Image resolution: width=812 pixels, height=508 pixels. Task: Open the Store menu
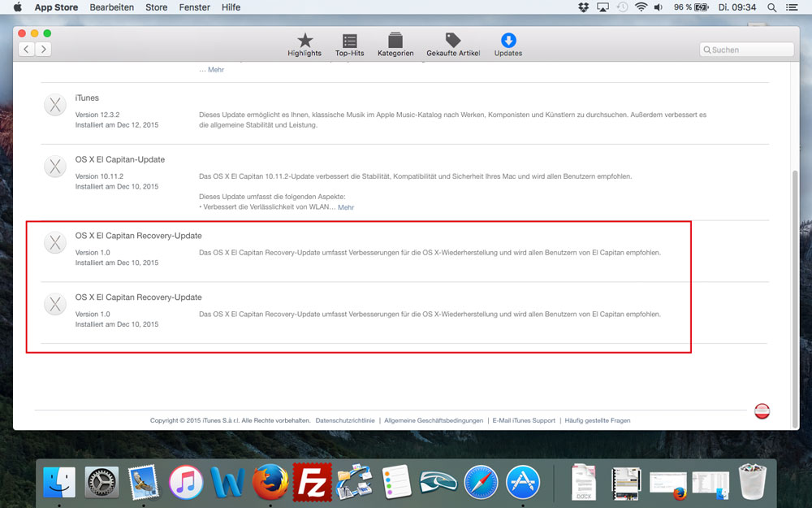[x=157, y=7]
